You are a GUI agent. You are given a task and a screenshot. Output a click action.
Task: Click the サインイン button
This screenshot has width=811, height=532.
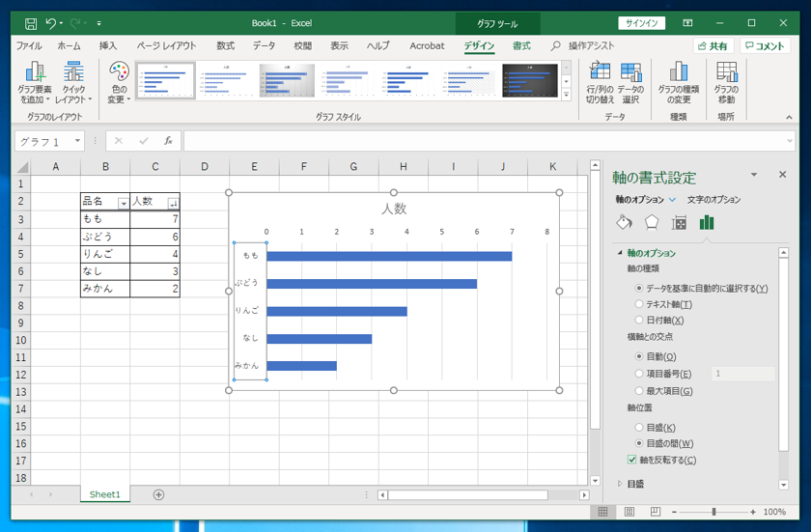[641, 23]
